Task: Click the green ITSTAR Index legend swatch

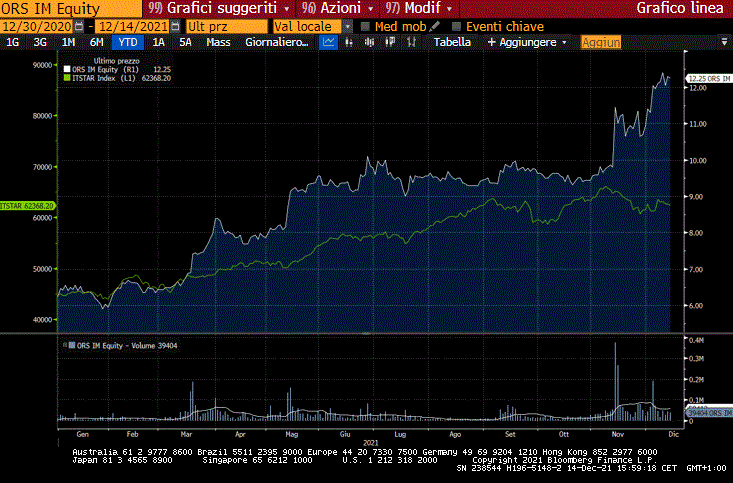Action: [67, 78]
